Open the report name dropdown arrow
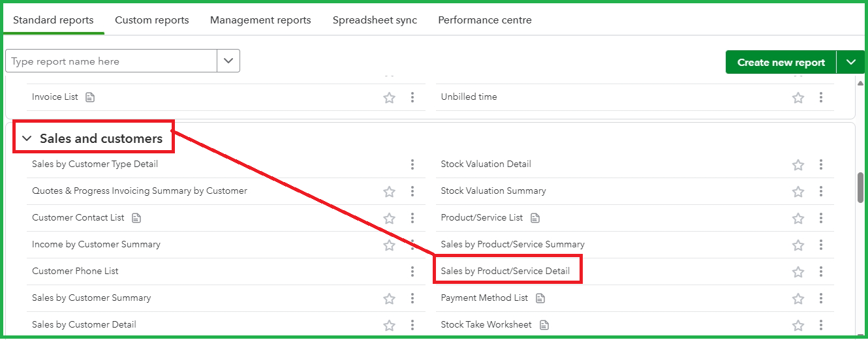Viewport: 868px width, 340px height. [x=228, y=61]
